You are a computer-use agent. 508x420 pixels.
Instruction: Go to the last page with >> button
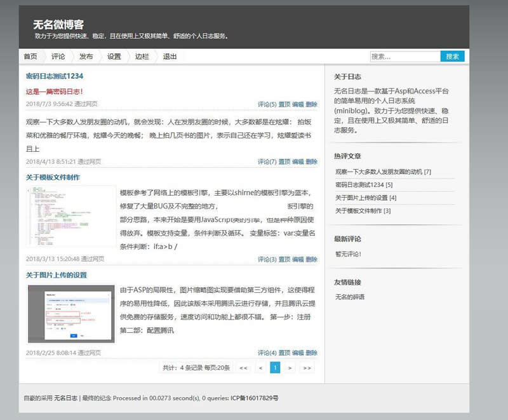pos(307,367)
